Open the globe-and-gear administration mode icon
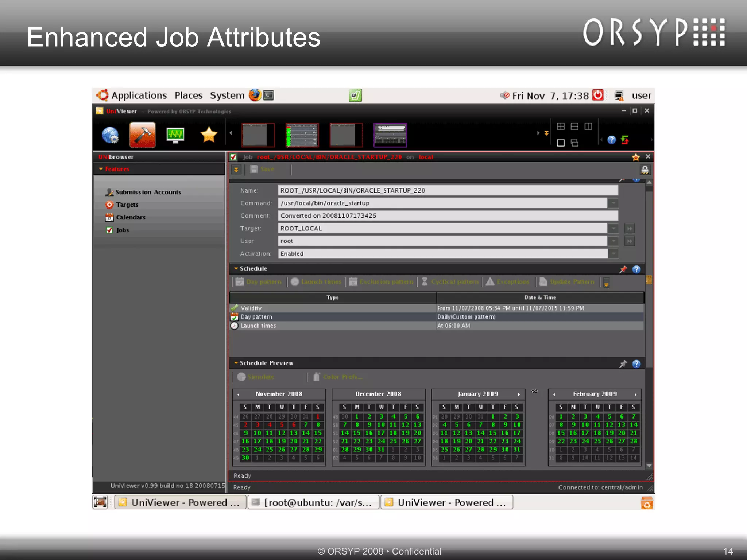 coord(110,135)
